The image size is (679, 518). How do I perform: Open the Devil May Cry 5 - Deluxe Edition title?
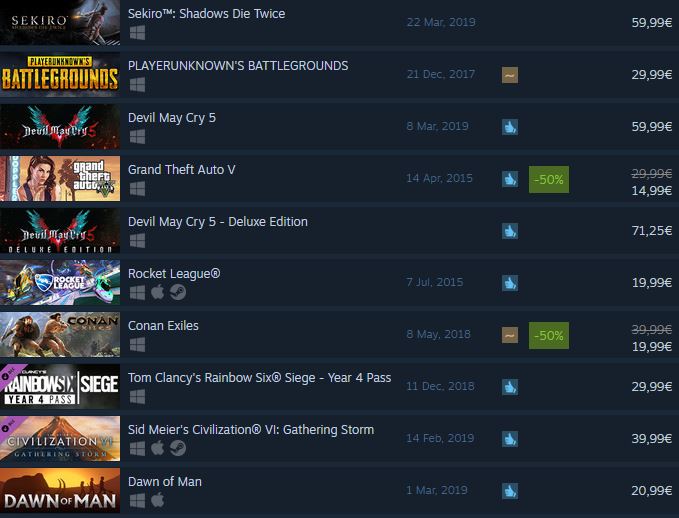tap(218, 222)
